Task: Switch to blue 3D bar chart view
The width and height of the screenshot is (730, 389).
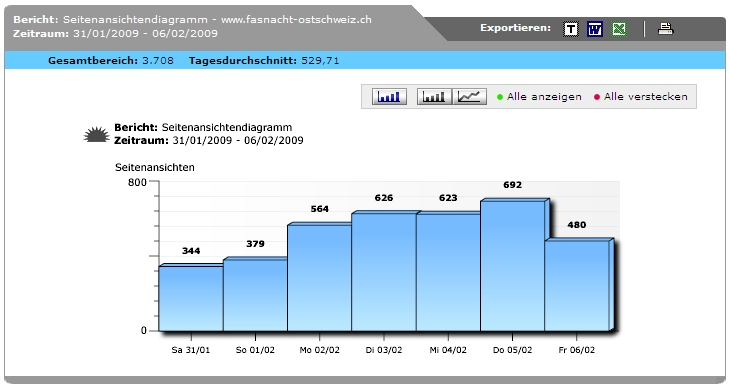Action: [x=389, y=96]
